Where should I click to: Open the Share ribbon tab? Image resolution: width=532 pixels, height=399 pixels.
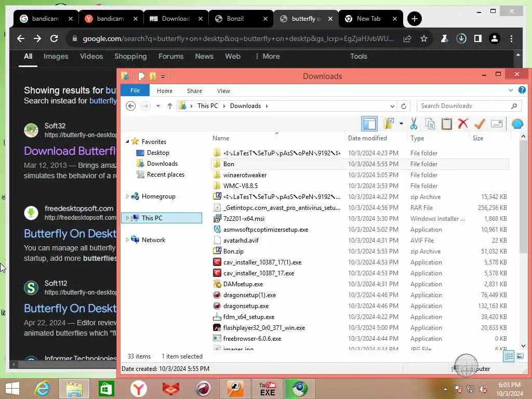[x=194, y=91]
